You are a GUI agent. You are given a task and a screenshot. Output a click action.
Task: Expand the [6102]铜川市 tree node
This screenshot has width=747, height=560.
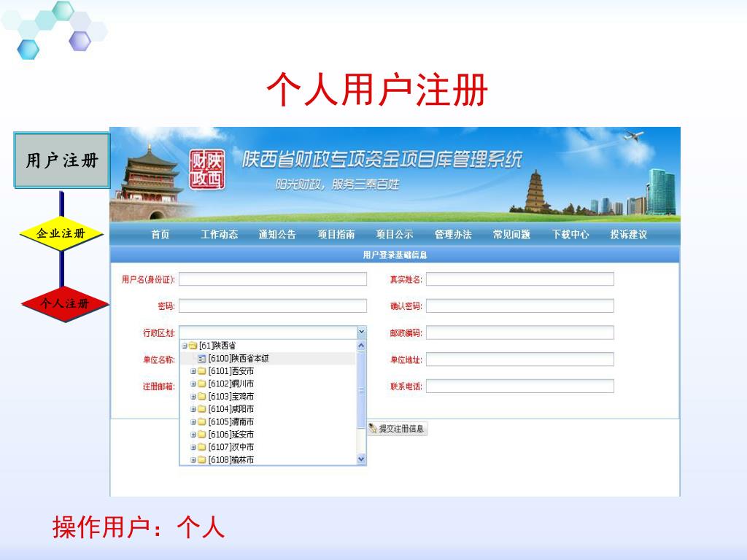click(193, 384)
